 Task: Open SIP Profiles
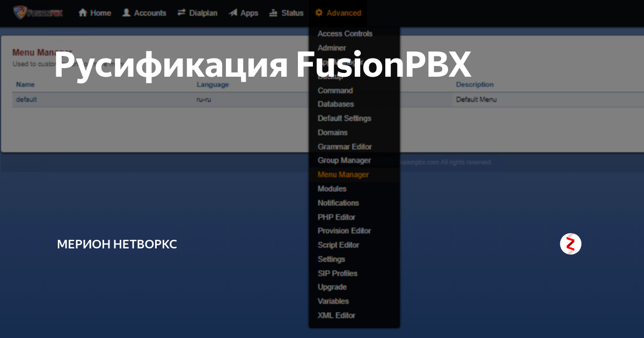(337, 274)
